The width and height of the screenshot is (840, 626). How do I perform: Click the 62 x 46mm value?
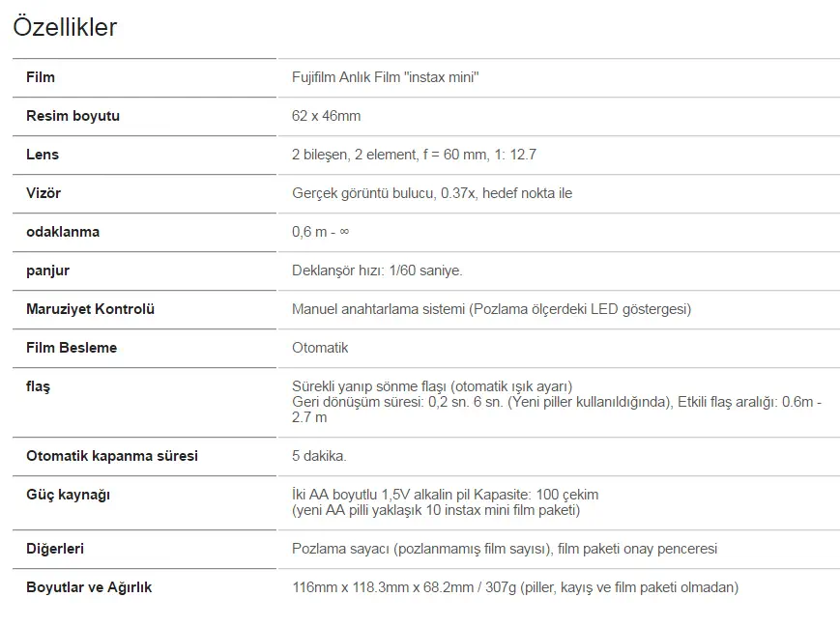click(327, 116)
